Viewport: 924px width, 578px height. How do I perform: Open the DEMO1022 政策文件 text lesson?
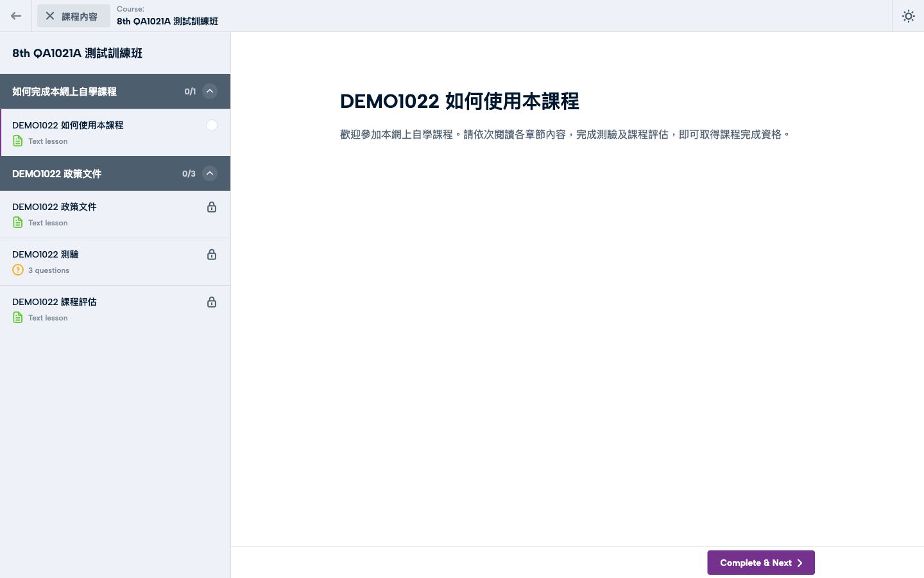coord(116,215)
